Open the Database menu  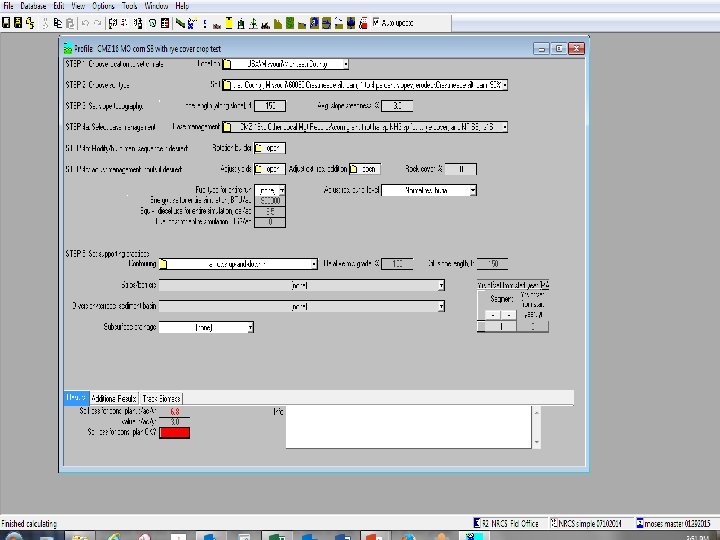(x=33, y=6)
